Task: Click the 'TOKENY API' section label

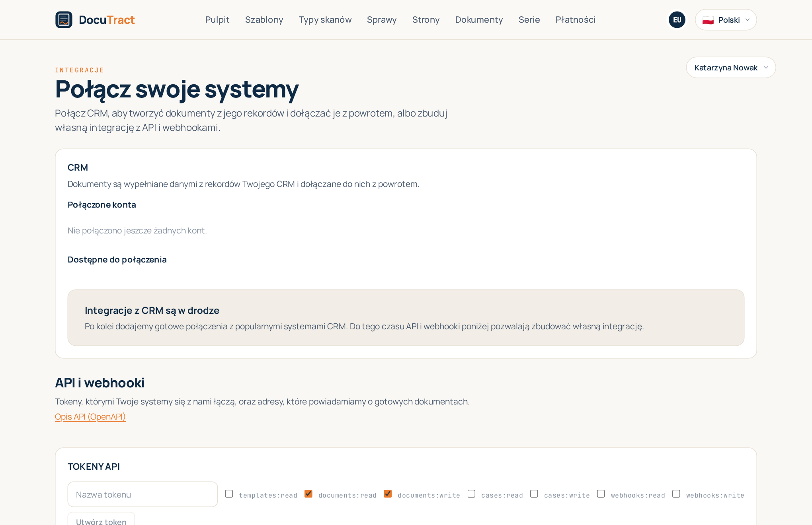Action: pos(94,467)
